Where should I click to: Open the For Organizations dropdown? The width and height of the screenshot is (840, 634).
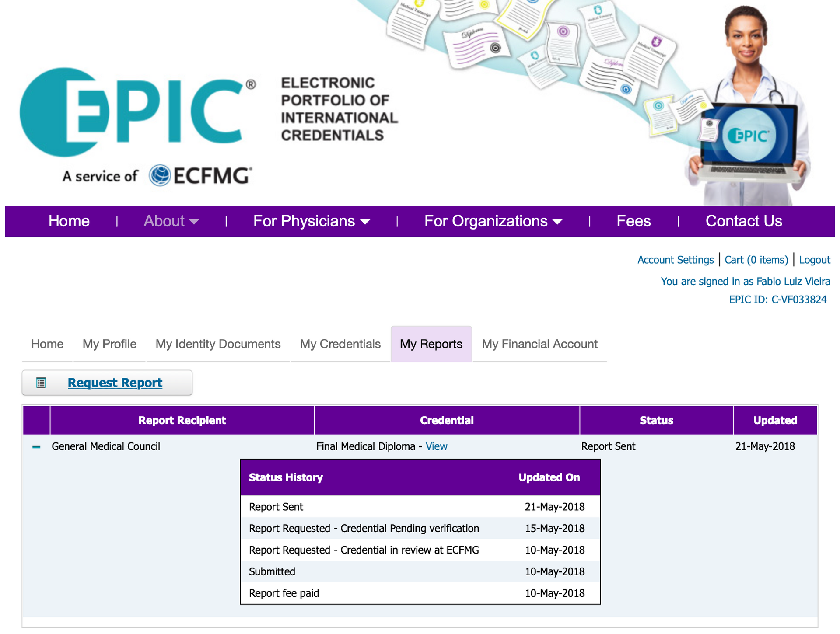click(x=493, y=221)
